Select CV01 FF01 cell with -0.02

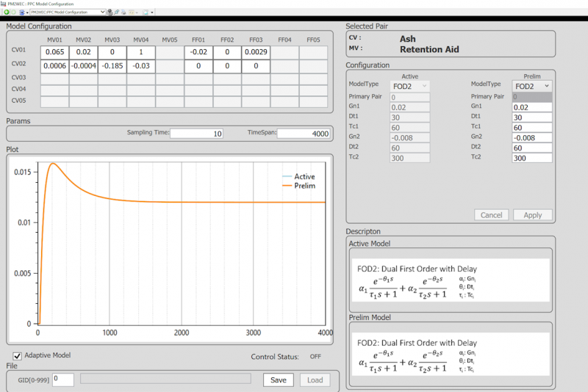point(198,52)
